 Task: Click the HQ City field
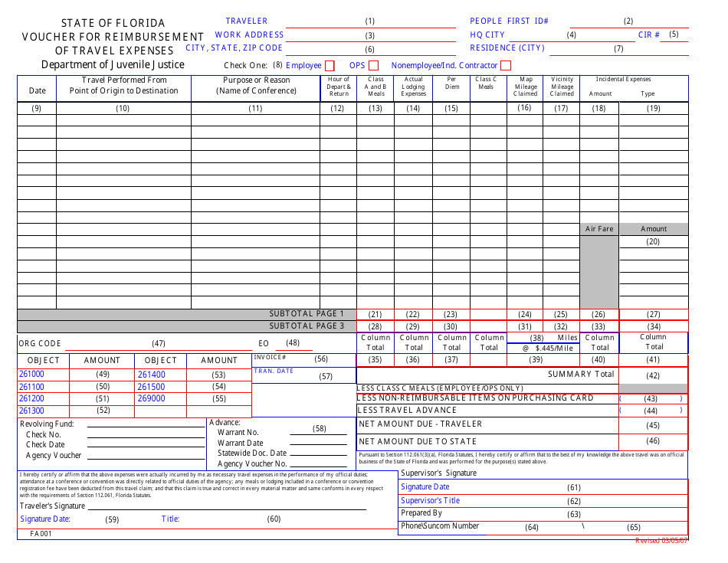[571, 34]
